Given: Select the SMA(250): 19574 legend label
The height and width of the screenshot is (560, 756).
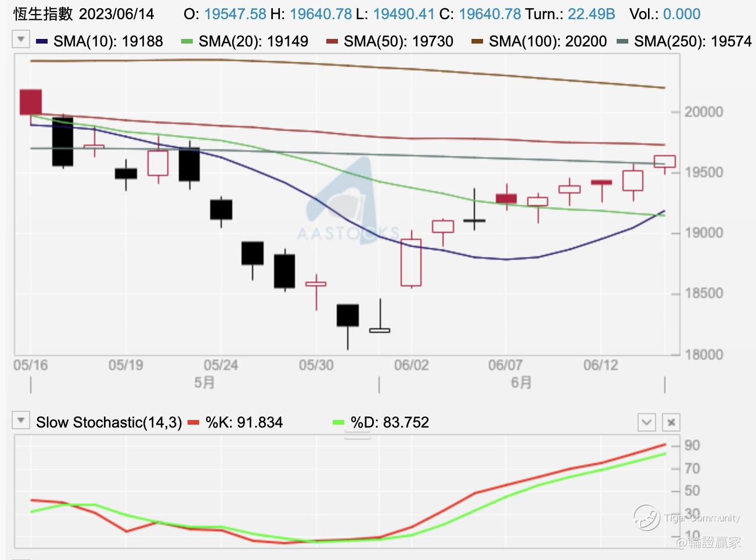Looking at the screenshot, I should [693, 41].
